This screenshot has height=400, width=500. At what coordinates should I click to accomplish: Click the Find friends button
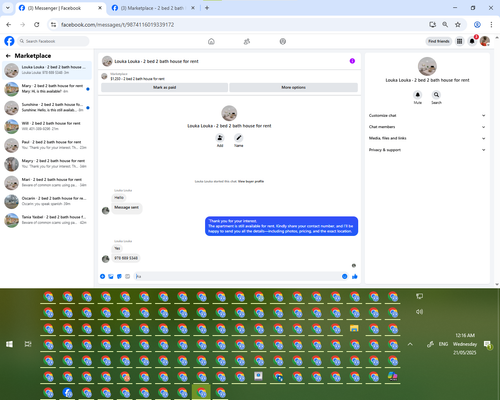click(x=439, y=41)
